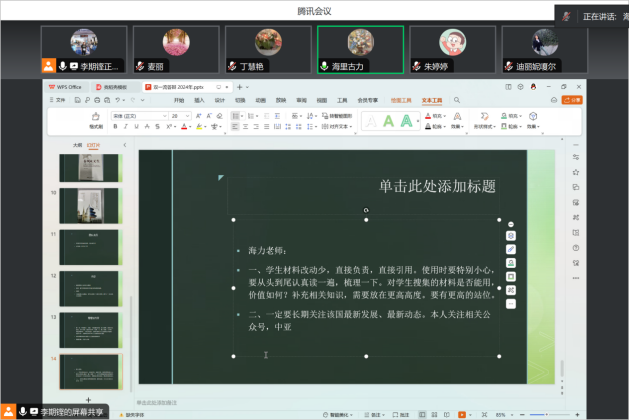The height and width of the screenshot is (420, 629).
Task: Click the Bold formatting icon
Action: point(116,127)
